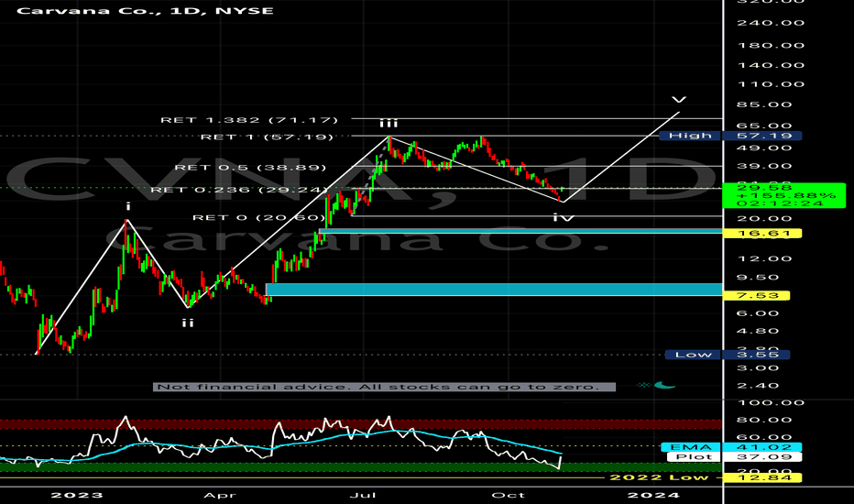Click the 12.00 price axis label
The width and height of the screenshot is (854, 504).
[765, 258]
